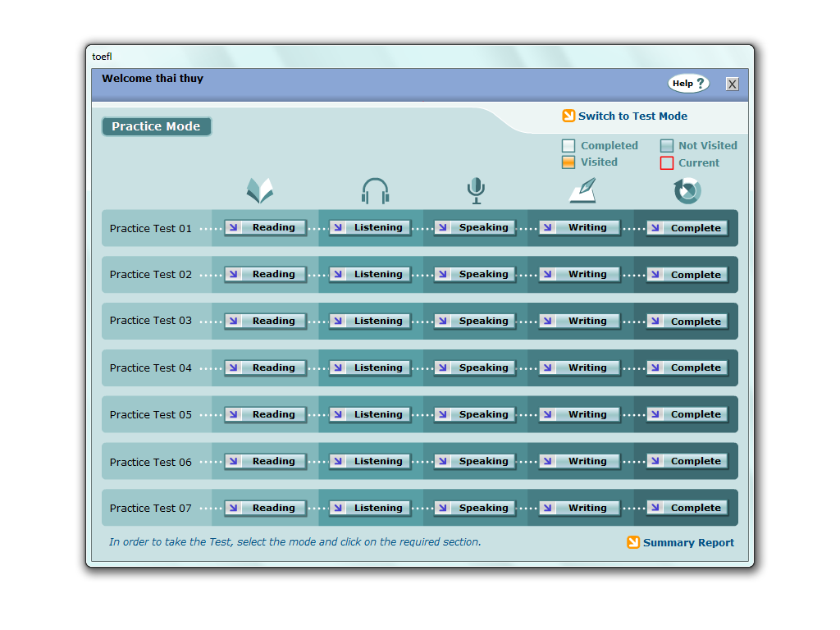Launch Listening in Practice Test 03
The width and height of the screenshot is (840, 630).
(x=370, y=321)
